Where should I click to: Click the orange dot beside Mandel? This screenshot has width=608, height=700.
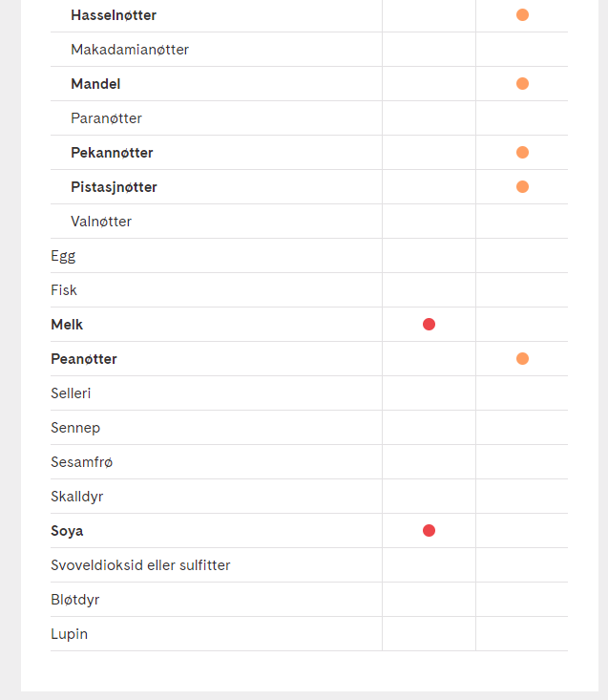point(522,84)
